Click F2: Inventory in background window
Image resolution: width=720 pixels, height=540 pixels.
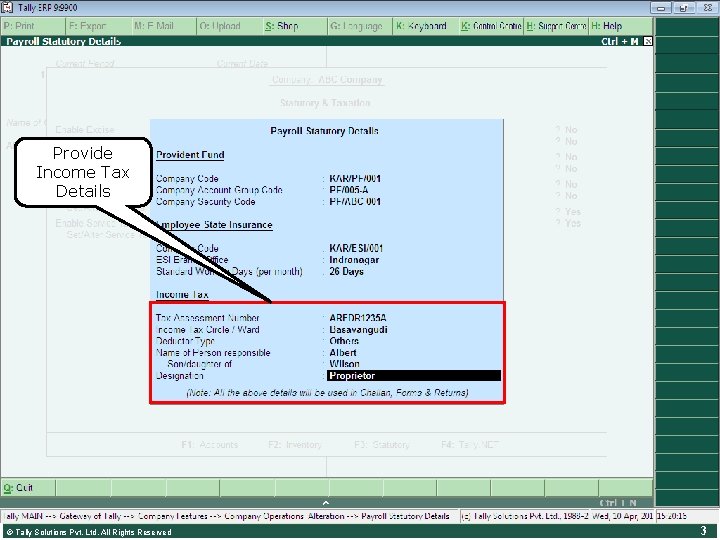(295, 444)
